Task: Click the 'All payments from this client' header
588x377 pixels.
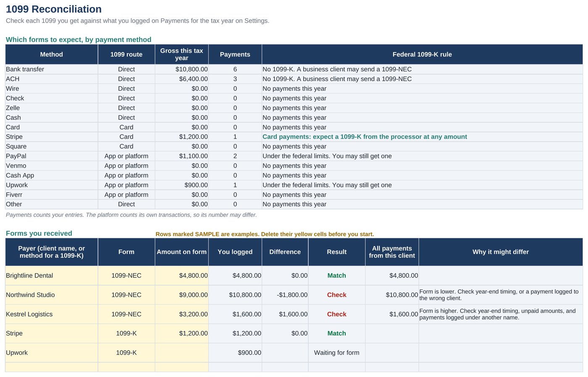Action: (392, 252)
